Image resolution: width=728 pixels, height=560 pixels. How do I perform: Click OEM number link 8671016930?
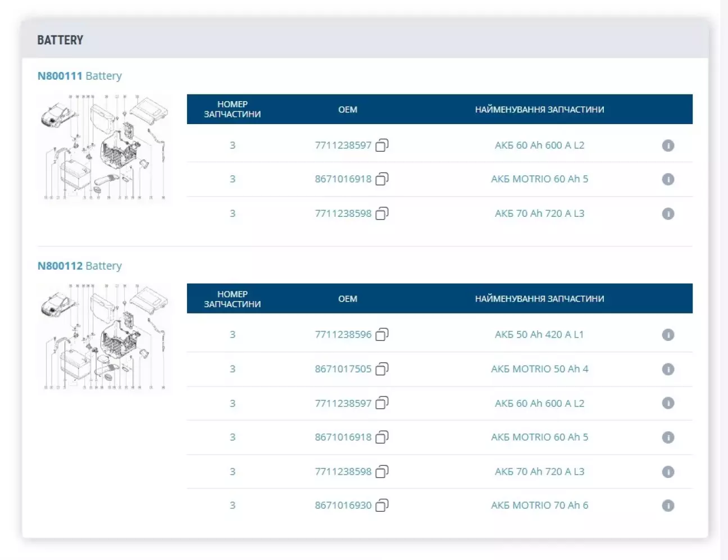tap(343, 506)
